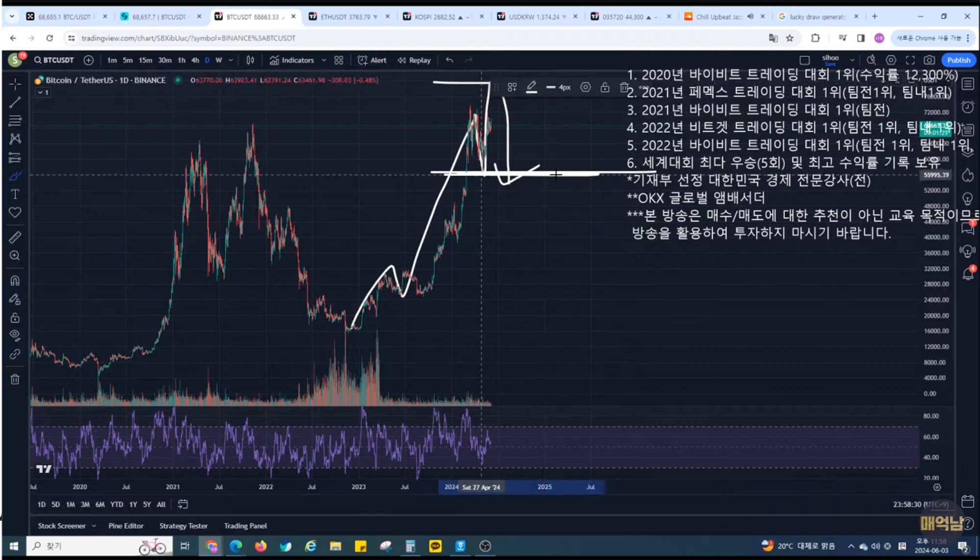The image size is (980, 560).
Task: Expand the Stock Screener dropdown
Action: 94,526
